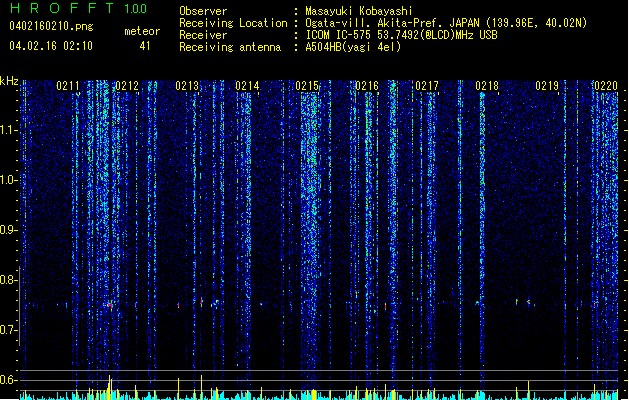Click the 0.6 kHz axis label
The image size is (629, 400).
8,380
